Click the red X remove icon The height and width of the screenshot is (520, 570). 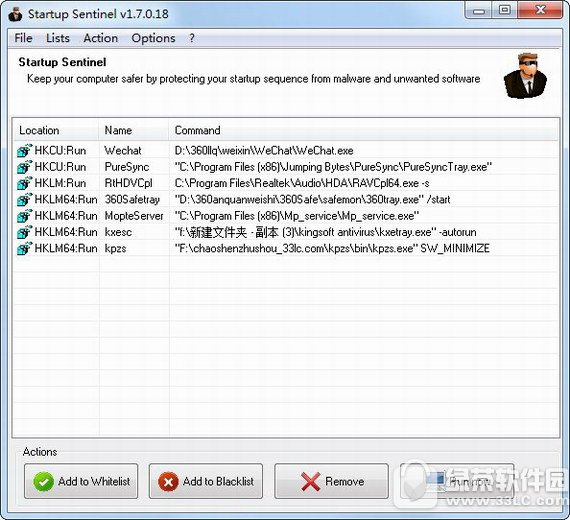[x=310, y=481]
